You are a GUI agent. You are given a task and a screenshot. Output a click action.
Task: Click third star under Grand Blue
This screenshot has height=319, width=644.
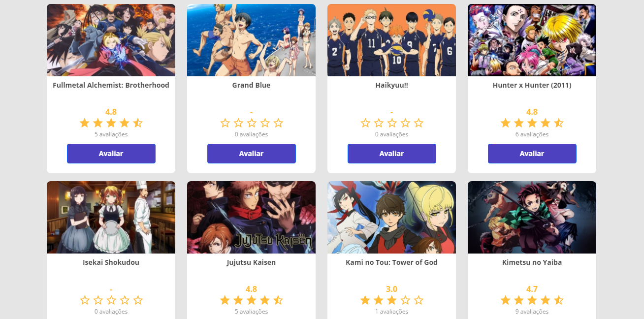coord(252,123)
